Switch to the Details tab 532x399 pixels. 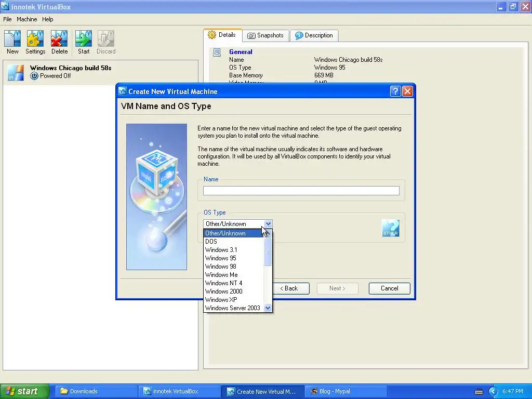(x=222, y=35)
